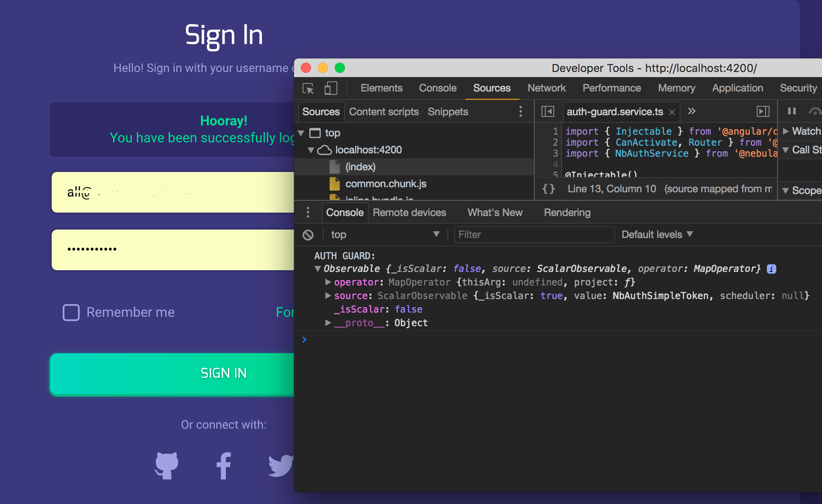Open the console drawer options menu
Screen dimensions: 822x504
point(308,212)
